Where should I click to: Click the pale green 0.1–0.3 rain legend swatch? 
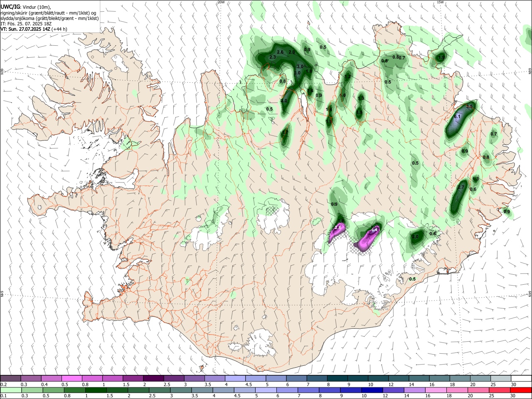point(10,390)
